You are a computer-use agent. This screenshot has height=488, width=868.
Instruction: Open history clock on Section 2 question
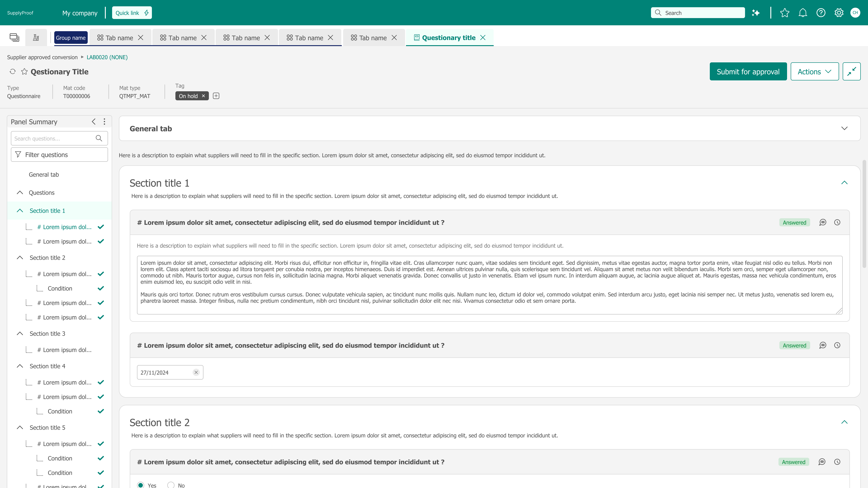[837, 462]
